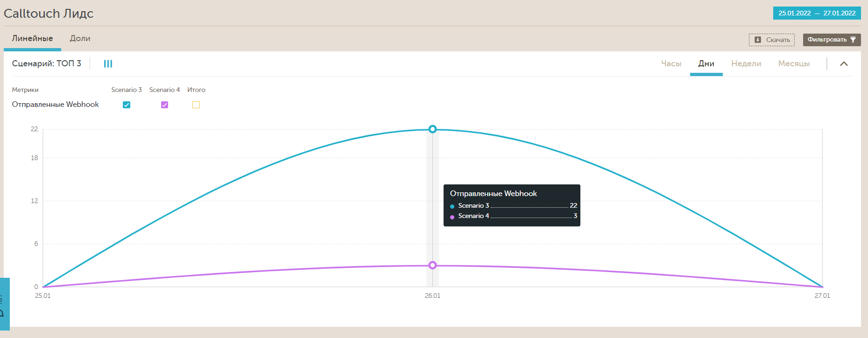
Task: Switch to the Доли tab
Action: 80,39
